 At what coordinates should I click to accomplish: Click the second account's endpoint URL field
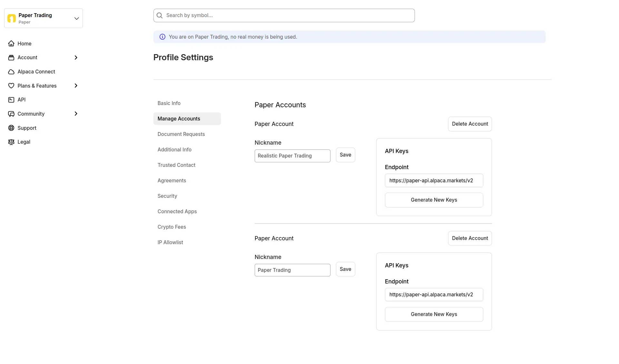[x=434, y=295]
